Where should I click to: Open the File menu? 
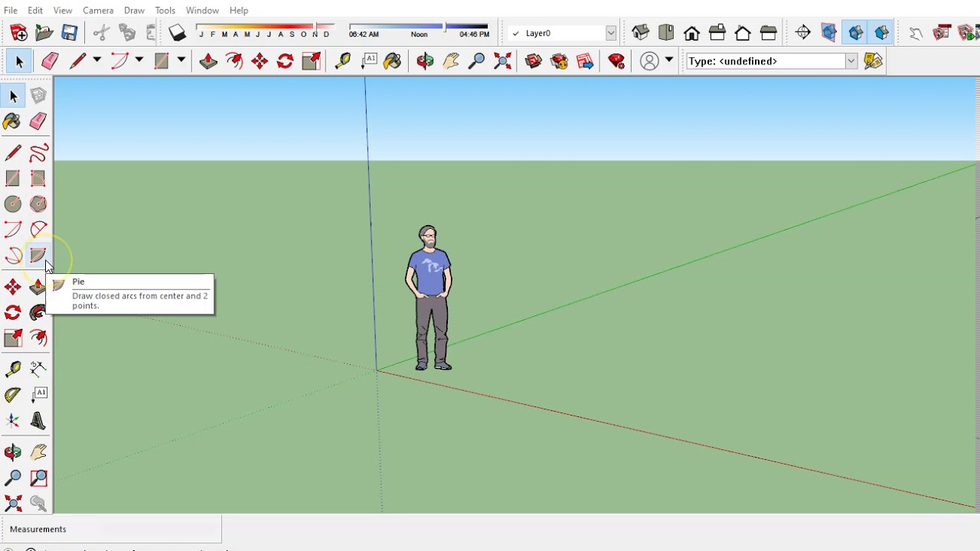pos(11,10)
